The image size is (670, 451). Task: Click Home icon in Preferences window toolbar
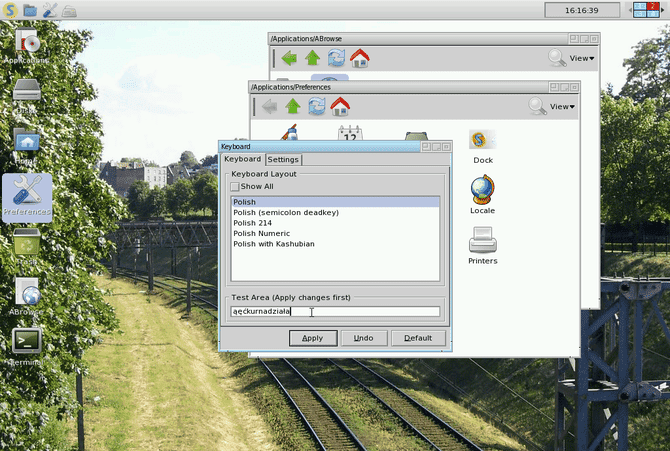click(340, 106)
